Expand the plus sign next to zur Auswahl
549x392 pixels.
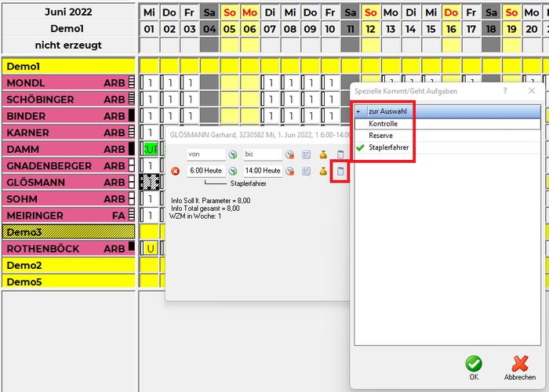358,112
